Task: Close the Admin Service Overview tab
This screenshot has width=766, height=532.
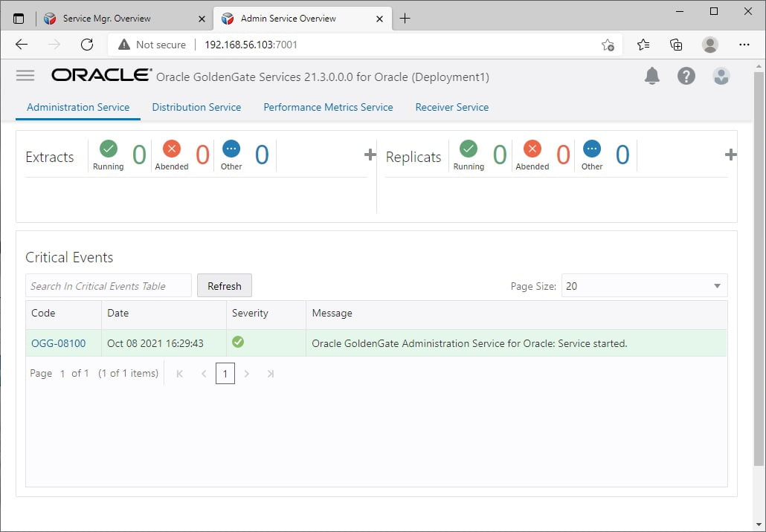Action: coord(379,19)
